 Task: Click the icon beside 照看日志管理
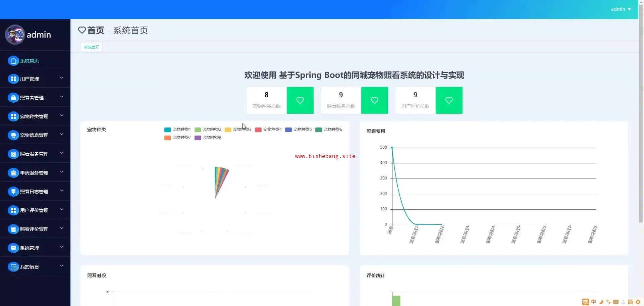[13, 192]
